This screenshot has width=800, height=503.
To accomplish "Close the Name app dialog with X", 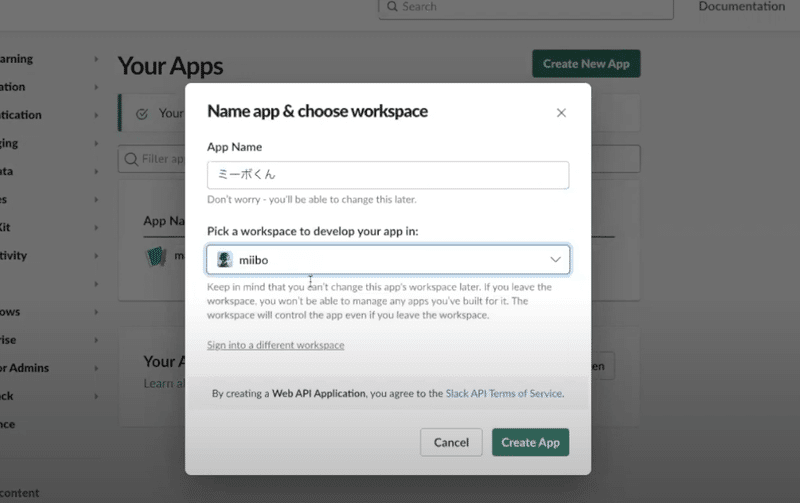I will coord(561,113).
